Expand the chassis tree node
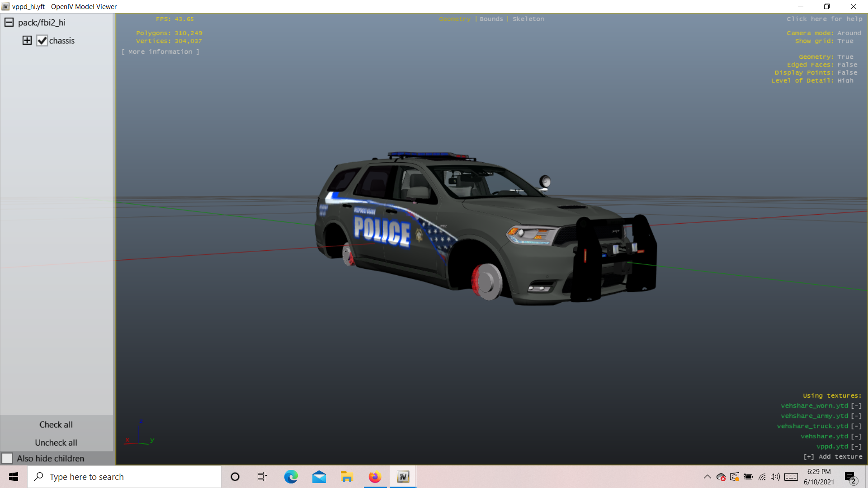Screen dimensions: 868x488 [27, 41]
